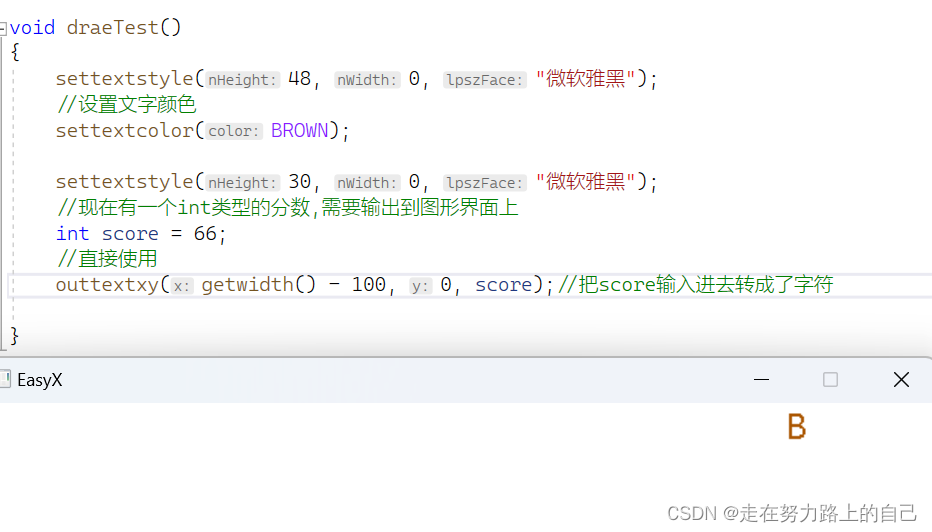The image size is (932, 532).
Task: Click the settextcolor function call
Action: [x=124, y=130]
